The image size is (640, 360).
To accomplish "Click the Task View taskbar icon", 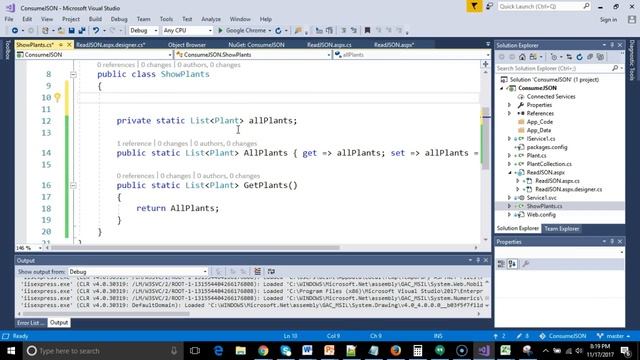I will (x=195, y=351).
